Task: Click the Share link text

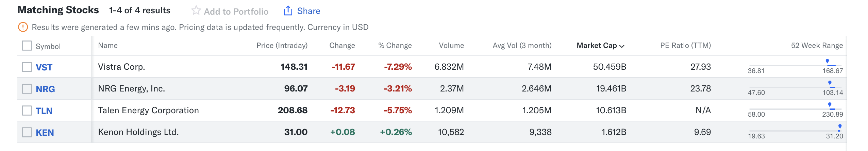Action: pyautogui.click(x=308, y=11)
